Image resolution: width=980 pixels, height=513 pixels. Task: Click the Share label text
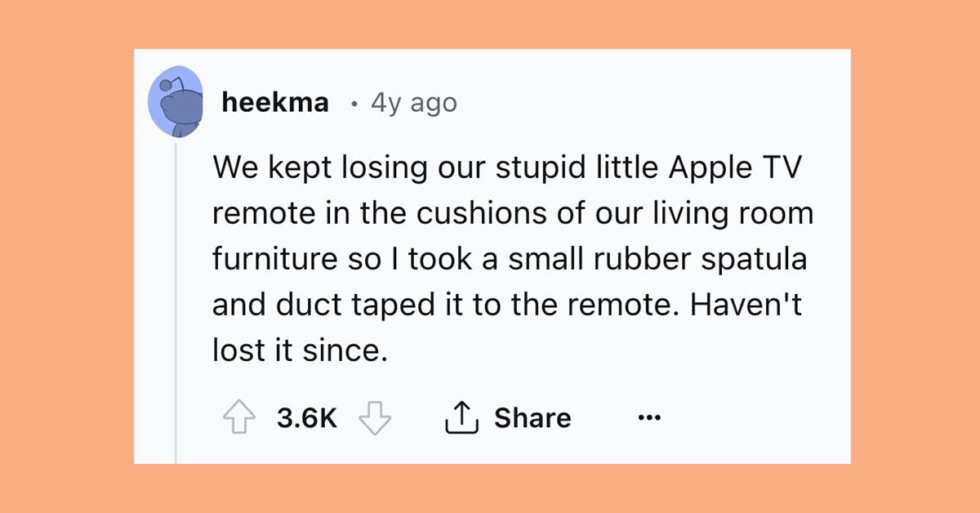(532, 417)
